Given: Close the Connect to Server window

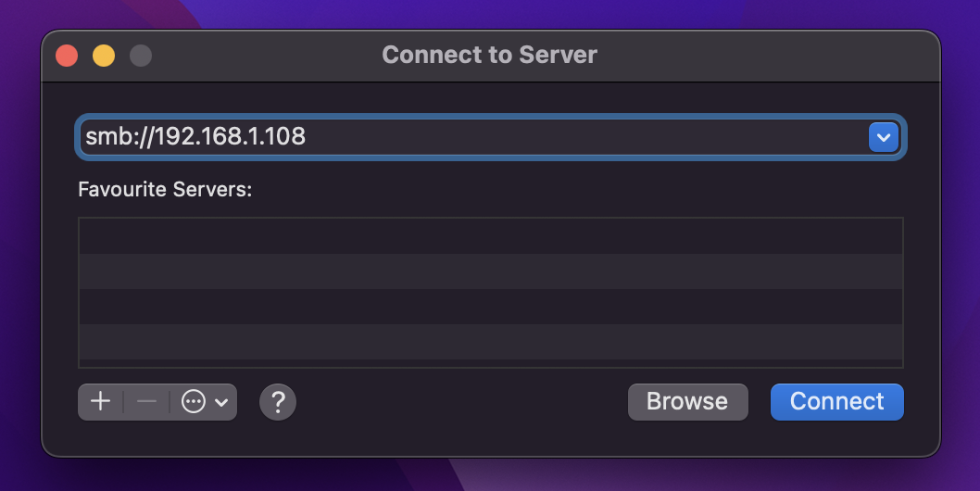Looking at the screenshot, I should (67, 56).
